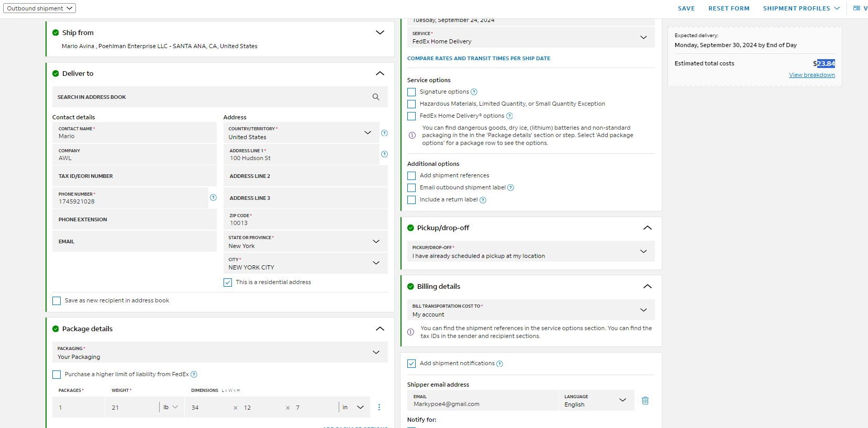Open Add shipment notifications help icon

(499, 364)
